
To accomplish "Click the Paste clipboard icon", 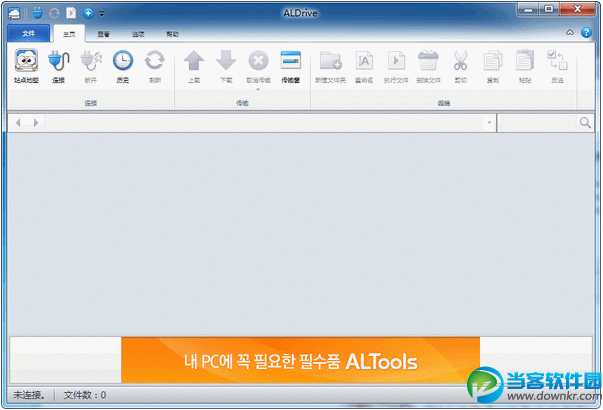I will [x=525, y=60].
